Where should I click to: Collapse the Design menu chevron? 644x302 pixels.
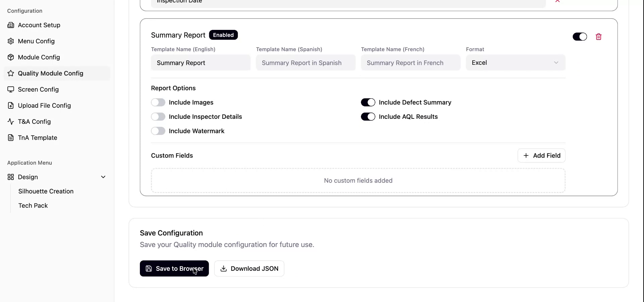[x=103, y=177]
